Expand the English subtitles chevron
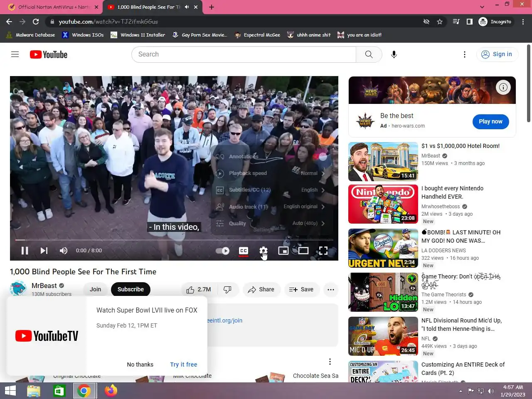Image resolution: width=532 pixels, height=399 pixels. [x=323, y=190]
